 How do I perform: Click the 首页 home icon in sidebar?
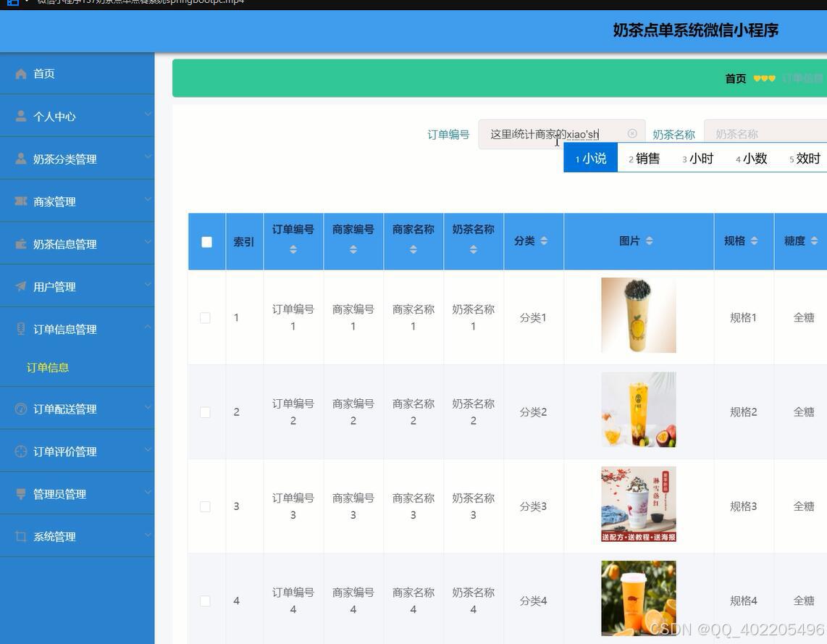coord(21,73)
